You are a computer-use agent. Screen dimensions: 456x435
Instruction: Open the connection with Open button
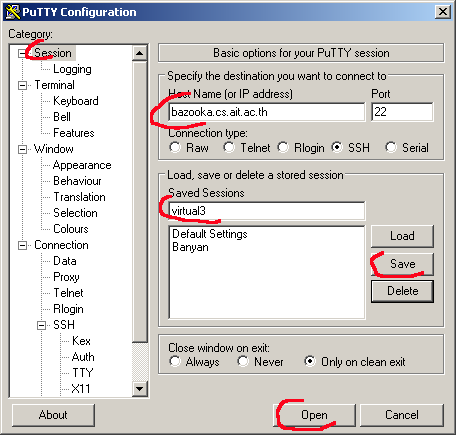(x=314, y=415)
